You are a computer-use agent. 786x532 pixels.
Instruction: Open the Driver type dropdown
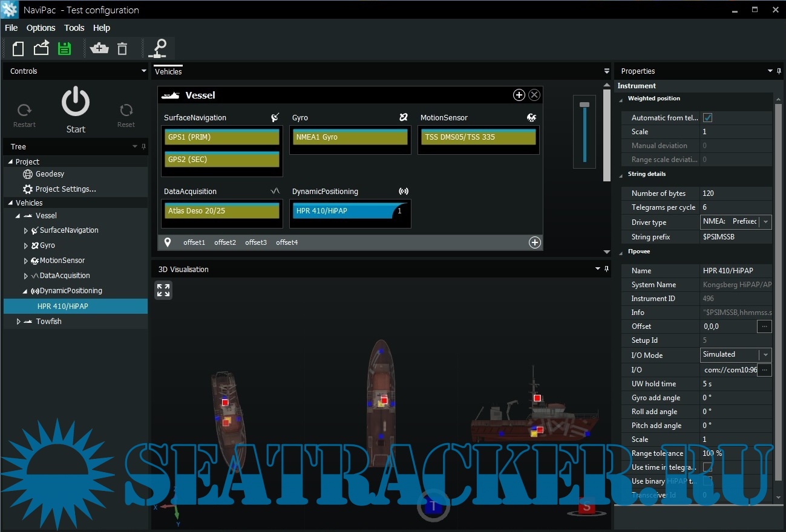(x=765, y=222)
